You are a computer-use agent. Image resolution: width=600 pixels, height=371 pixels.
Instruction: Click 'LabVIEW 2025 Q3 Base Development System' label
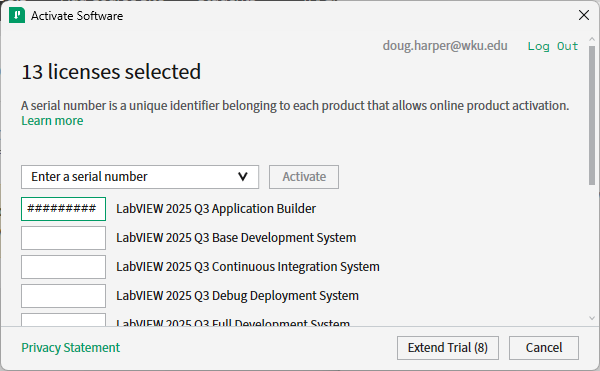click(236, 238)
